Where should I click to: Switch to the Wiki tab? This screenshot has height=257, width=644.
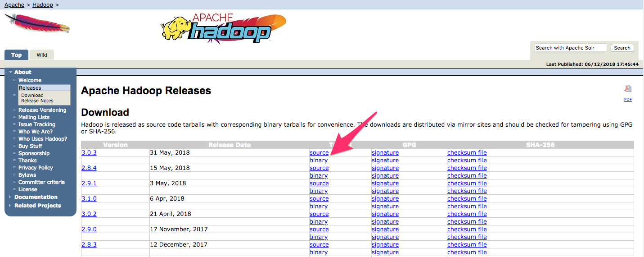[x=42, y=55]
